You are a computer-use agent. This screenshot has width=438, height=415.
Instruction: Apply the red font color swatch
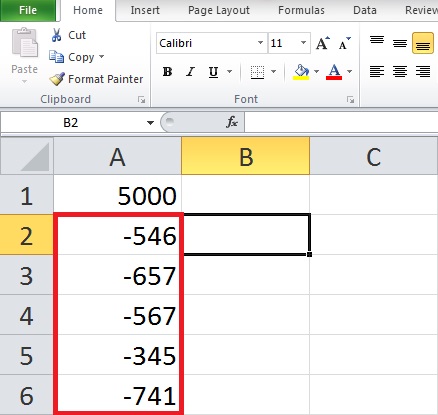334,72
